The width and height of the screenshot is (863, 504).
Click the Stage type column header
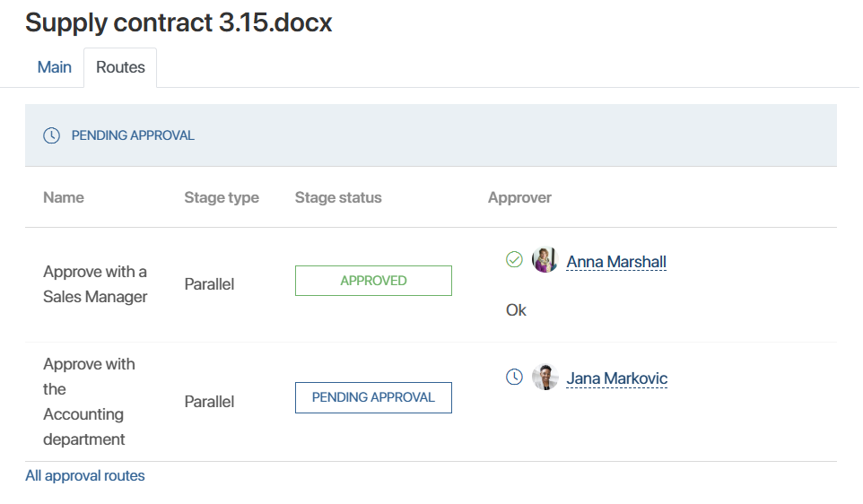222,197
